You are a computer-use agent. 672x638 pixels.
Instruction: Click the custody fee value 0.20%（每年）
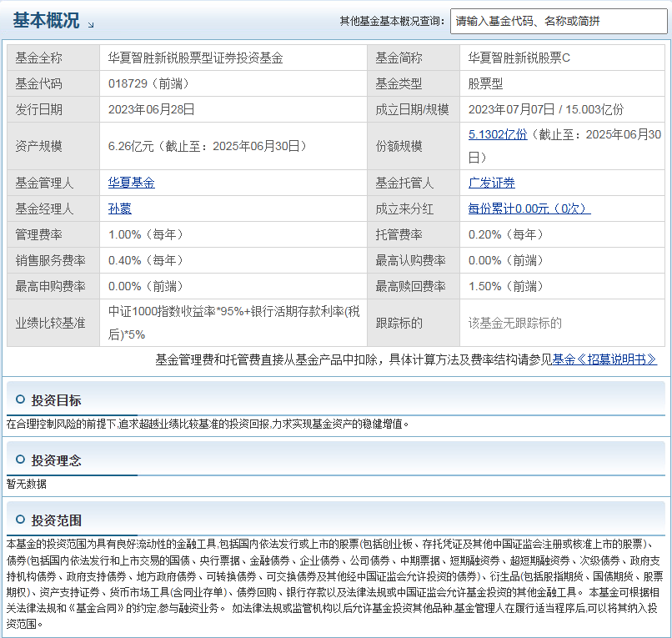tap(506, 234)
